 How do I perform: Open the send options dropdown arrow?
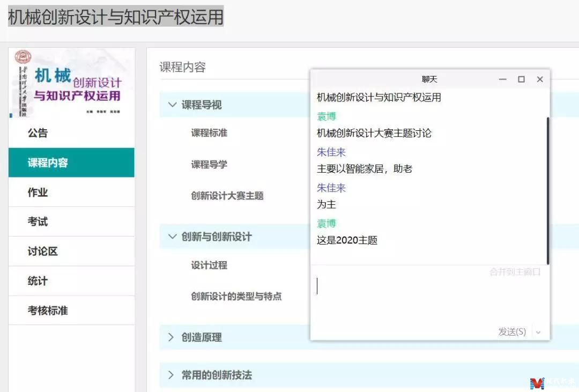click(x=538, y=332)
